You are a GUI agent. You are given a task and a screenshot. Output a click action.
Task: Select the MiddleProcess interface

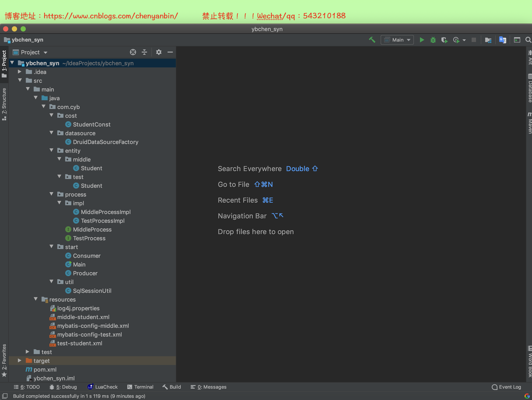pyautogui.click(x=88, y=230)
